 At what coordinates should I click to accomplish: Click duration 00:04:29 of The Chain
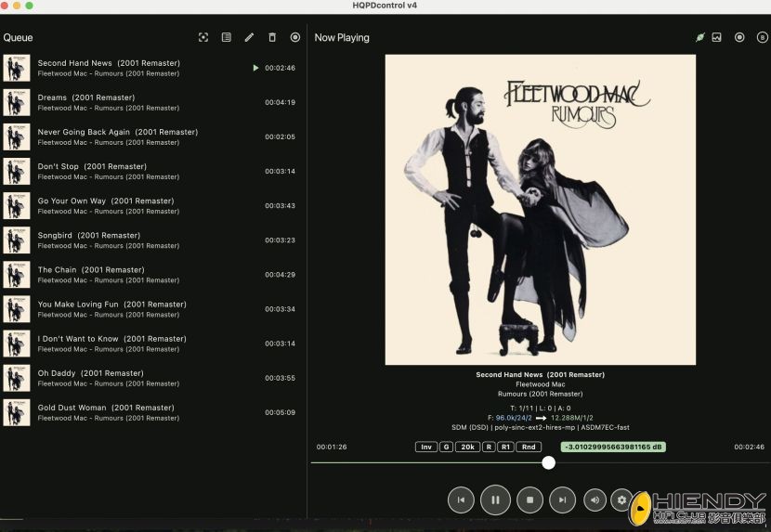[x=280, y=275]
